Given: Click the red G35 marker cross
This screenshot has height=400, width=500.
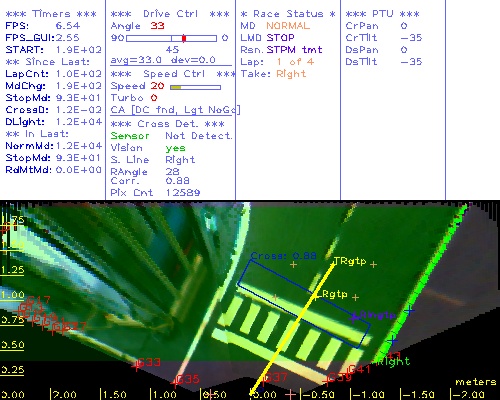Looking at the screenshot, I should [175, 382].
